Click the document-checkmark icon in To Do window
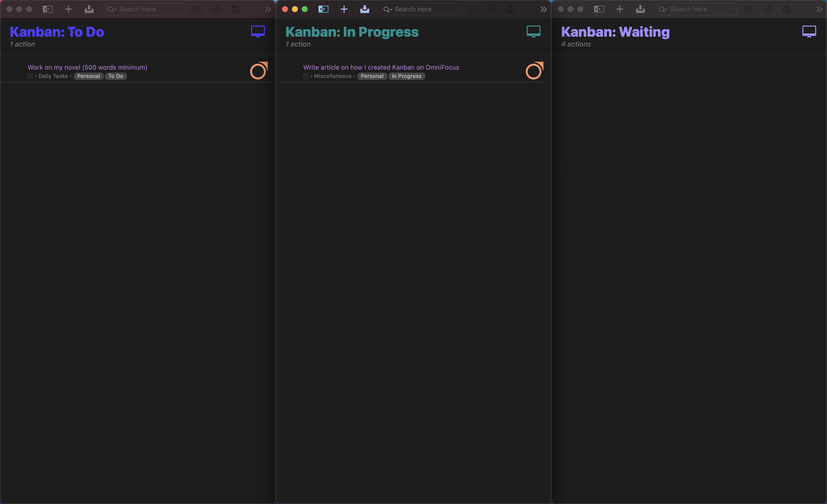This screenshot has height=504, width=827. (x=236, y=9)
